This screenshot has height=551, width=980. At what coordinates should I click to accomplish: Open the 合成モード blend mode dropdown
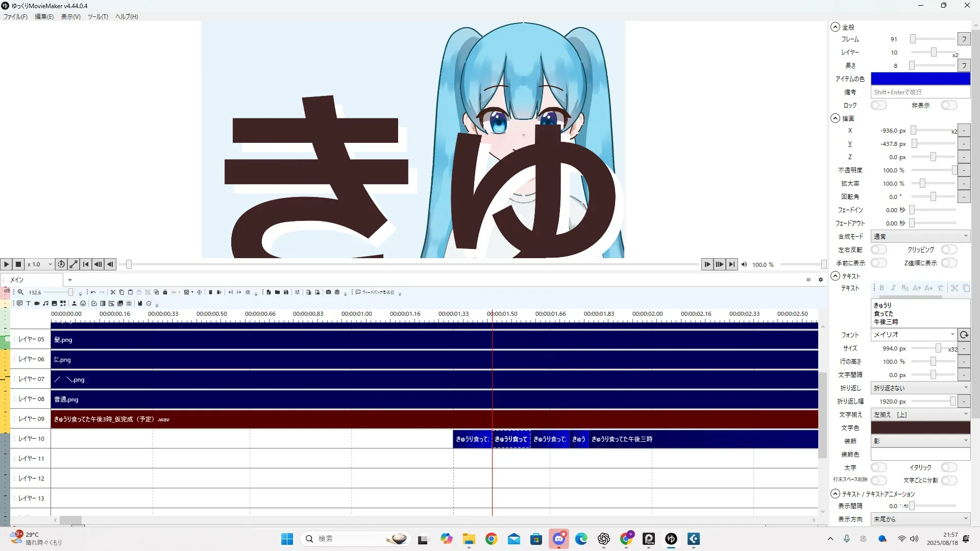[x=920, y=237]
